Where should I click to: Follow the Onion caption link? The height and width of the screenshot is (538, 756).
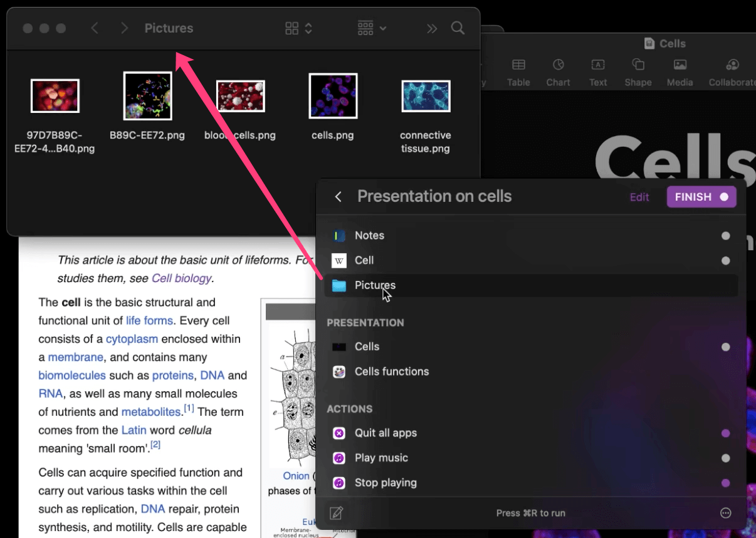coord(296,476)
